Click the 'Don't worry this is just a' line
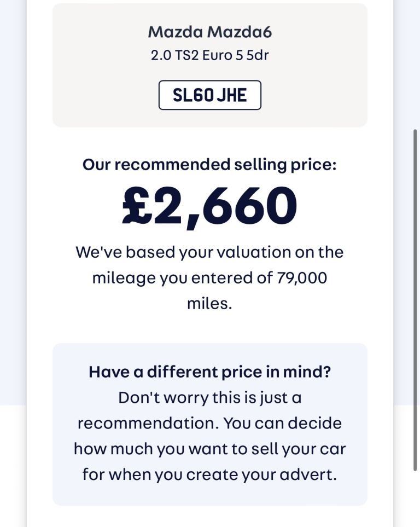 pos(209,398)
